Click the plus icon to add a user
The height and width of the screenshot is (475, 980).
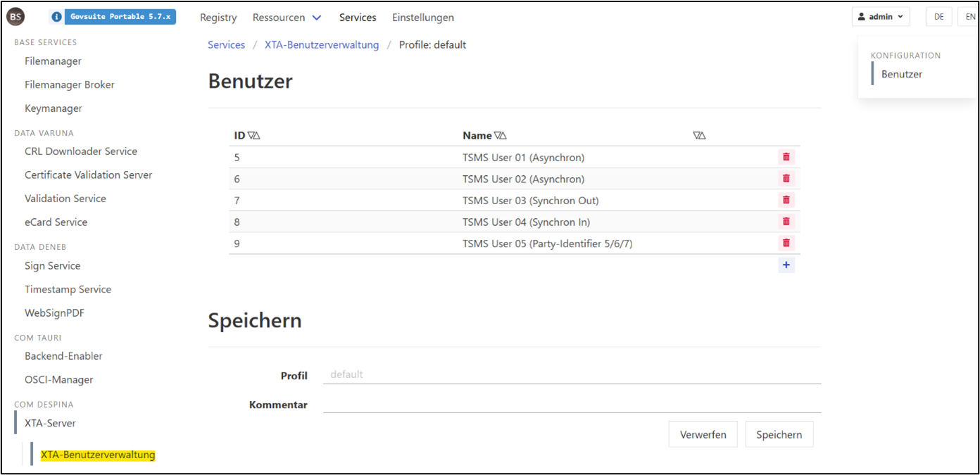point(786,265)
